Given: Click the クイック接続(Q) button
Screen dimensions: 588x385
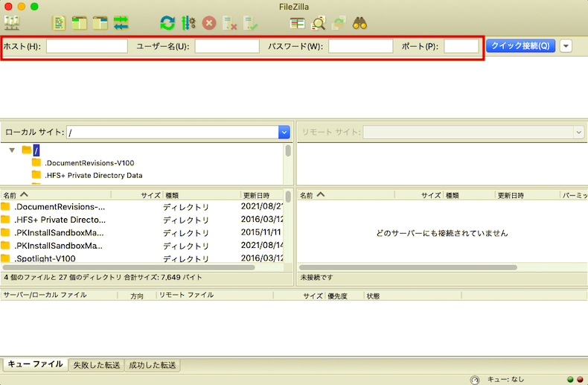Looking at the screenshot, I should [520, 45].
